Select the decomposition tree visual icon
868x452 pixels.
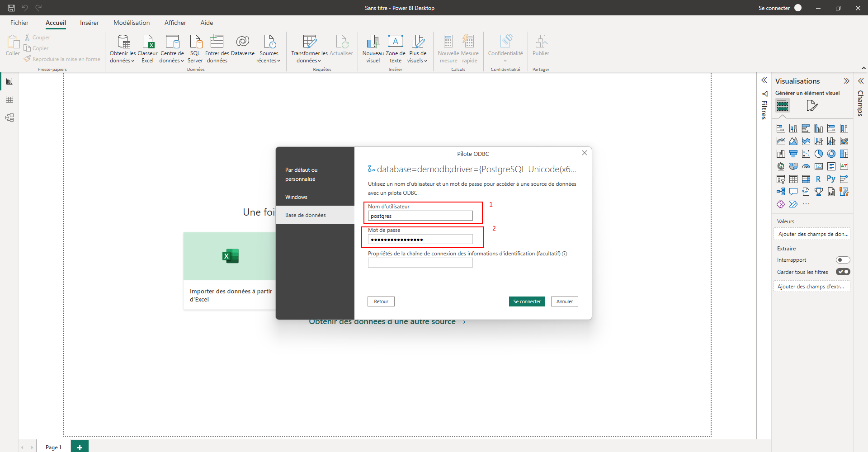click(781, 192)
